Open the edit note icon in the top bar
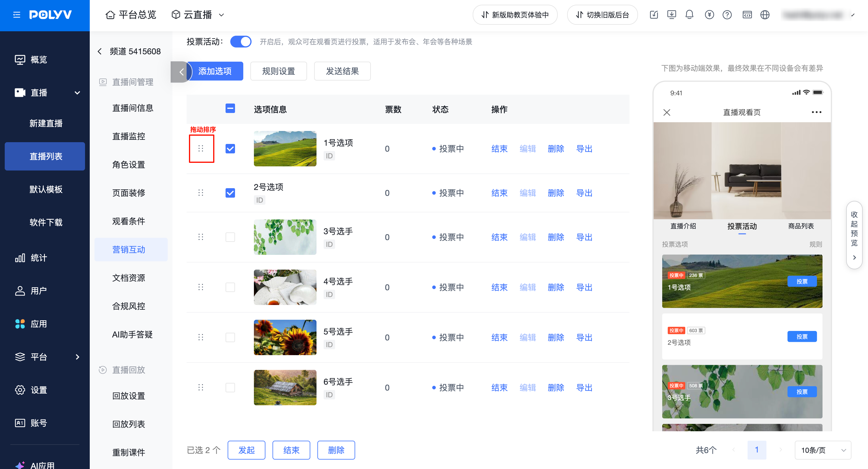The image size is (868, 469). pos(654,15)
